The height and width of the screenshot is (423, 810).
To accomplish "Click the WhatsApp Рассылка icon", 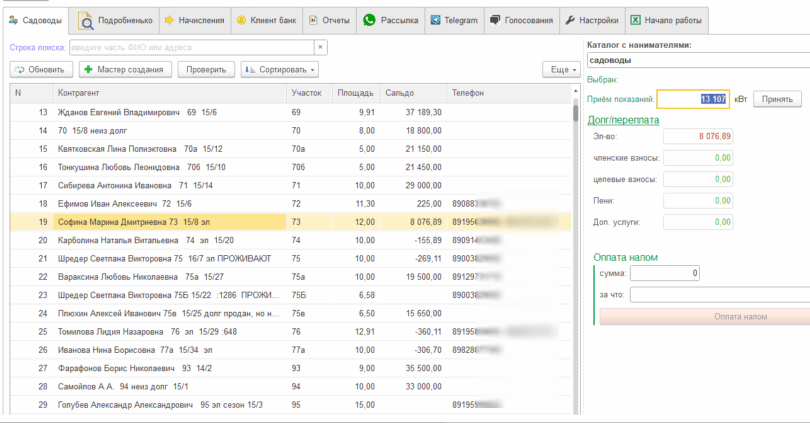I will [x=370, y=20].
